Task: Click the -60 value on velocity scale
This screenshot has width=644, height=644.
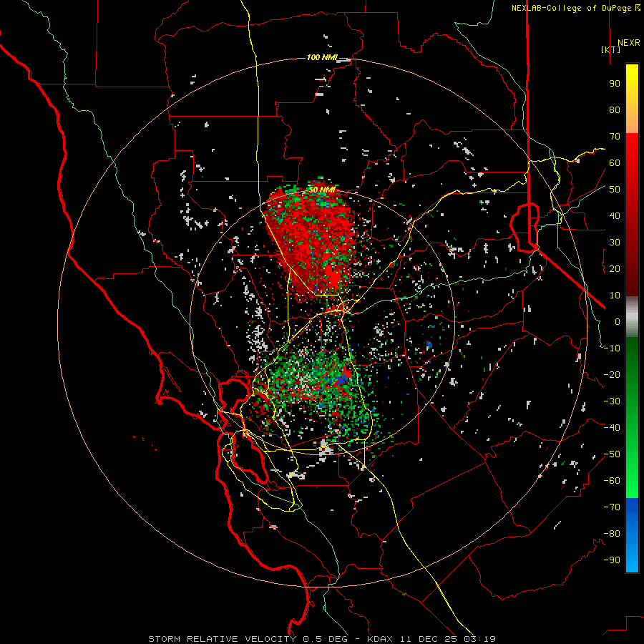Action: (x=612, y=481)
